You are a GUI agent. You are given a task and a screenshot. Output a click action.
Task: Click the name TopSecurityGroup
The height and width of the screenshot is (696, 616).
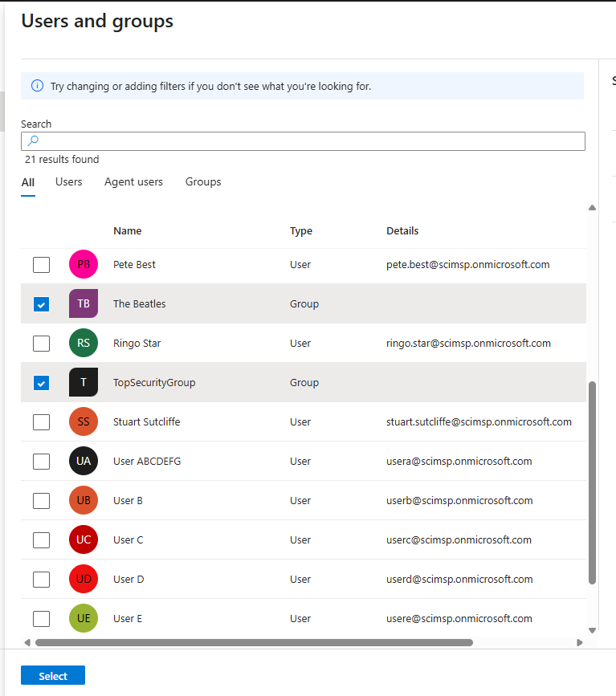154,383
